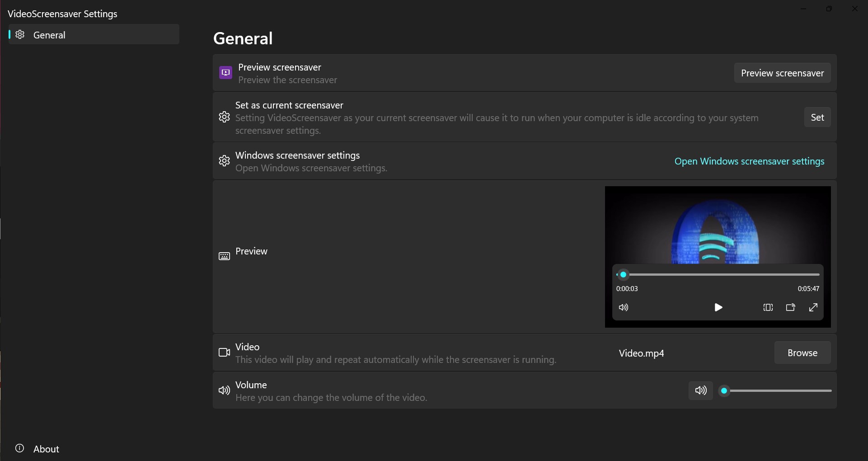Mute screensaver volume with speaker button
Image resolution: width=868 pixels, height=461 pixels.
pos(700,390)
